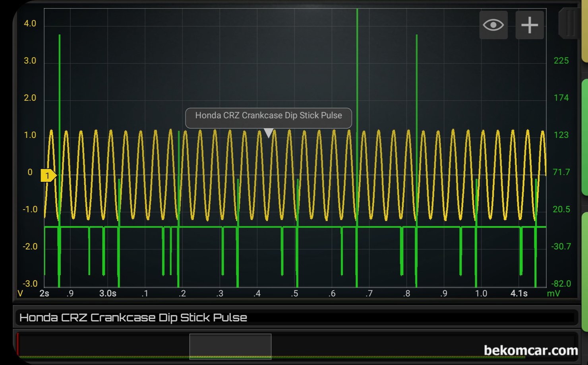This screenshot has height=365, width=588.
Task: Click the 4.1s time axis label
Action: pyautogui.click(x=519, y=294)
